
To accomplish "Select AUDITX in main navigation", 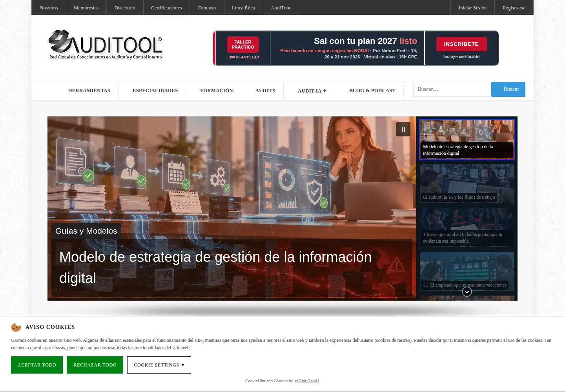I will click(265, 91).
